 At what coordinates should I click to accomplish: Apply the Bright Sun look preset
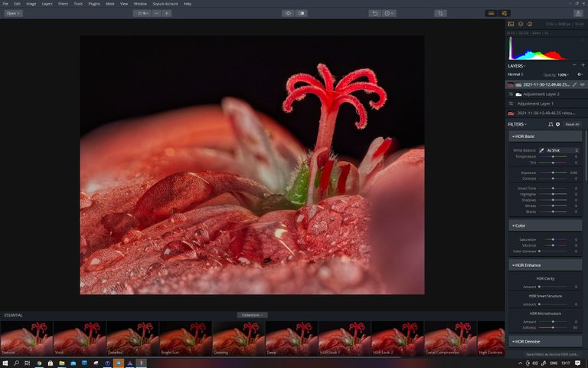[185, 338]
